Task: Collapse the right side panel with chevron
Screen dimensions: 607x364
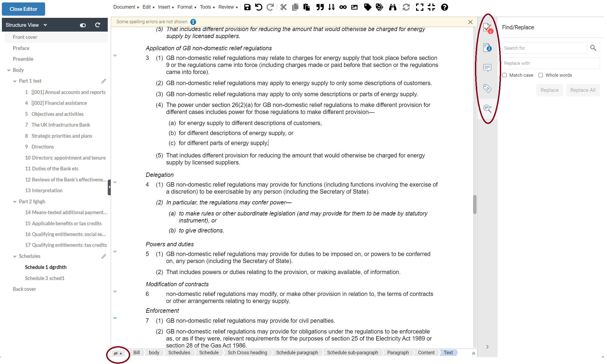Action: pyautogui.click(x=487, y=347)
